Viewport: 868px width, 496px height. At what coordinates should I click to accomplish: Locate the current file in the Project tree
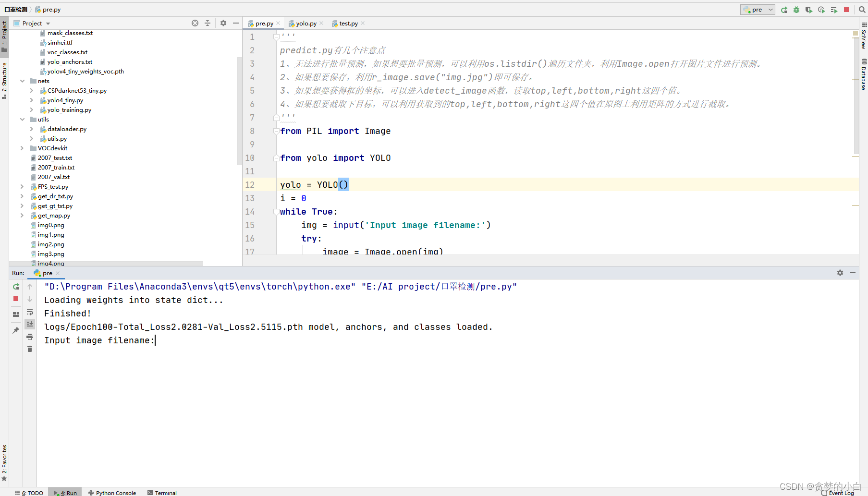tap(195, 23)
